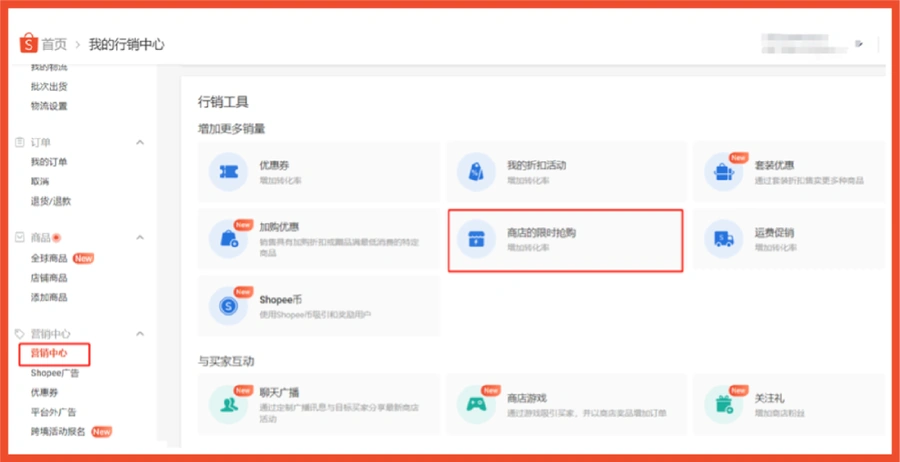Screen dimensions: 900x462
Task: Click the Shopee logo in the header
Action: pos(28,44)
